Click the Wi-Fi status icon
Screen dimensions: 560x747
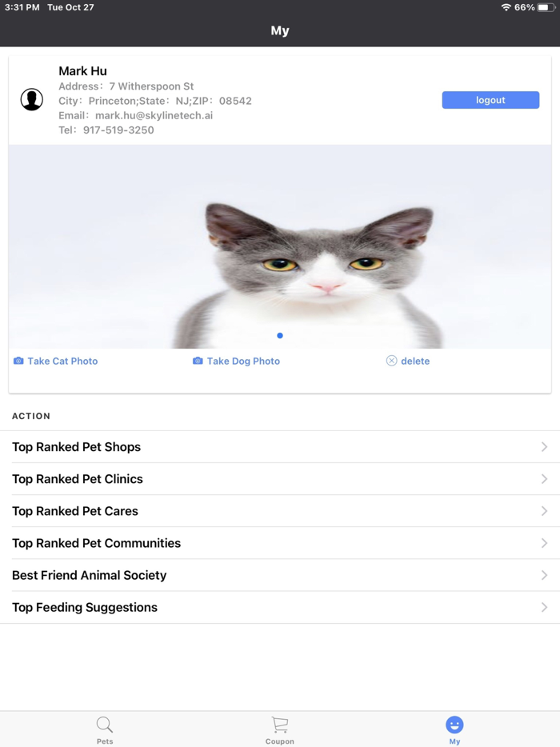click(x=506, y=7)
